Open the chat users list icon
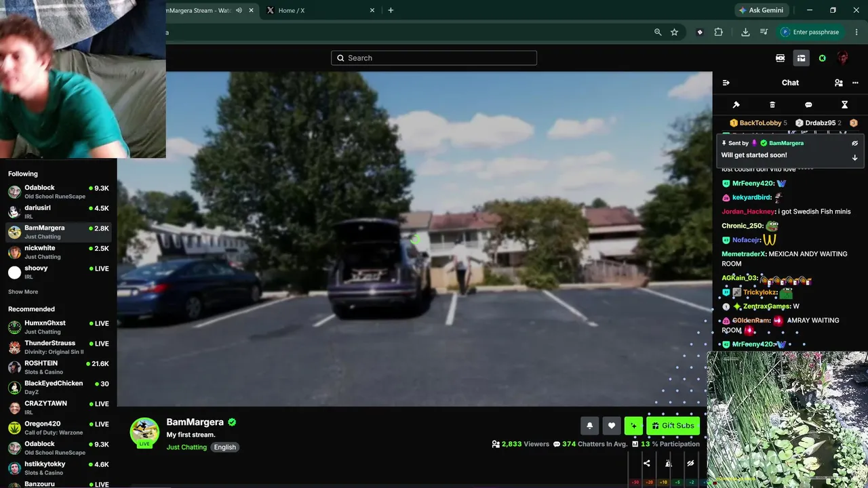The image size is (868, 488). (x=839, y=83)
